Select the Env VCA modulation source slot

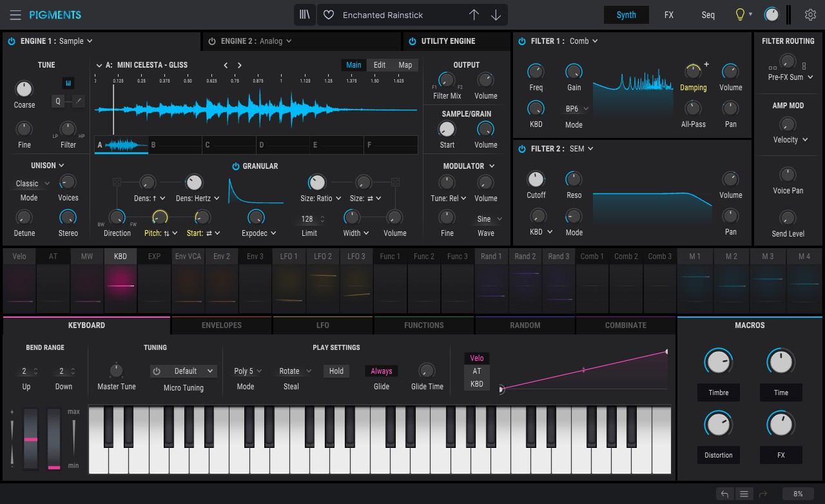[188, 281]
